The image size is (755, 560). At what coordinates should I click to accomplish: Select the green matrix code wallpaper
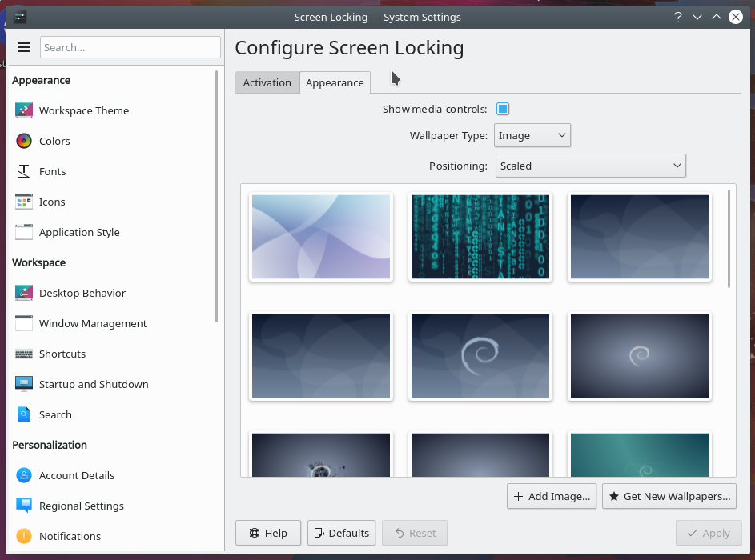[480, 237]
